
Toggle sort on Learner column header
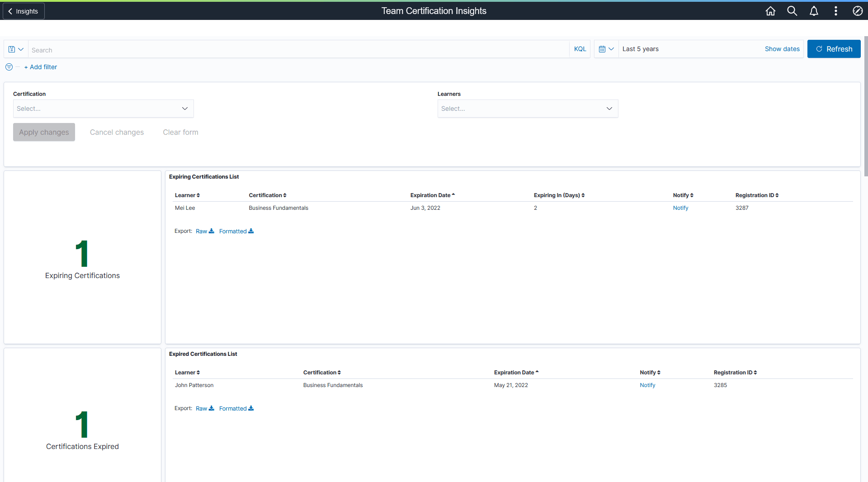187,195
